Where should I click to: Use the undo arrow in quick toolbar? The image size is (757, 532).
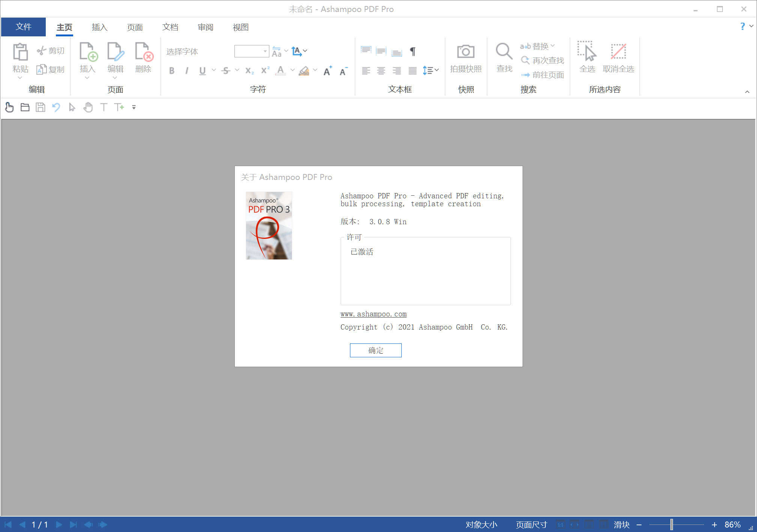56,108
